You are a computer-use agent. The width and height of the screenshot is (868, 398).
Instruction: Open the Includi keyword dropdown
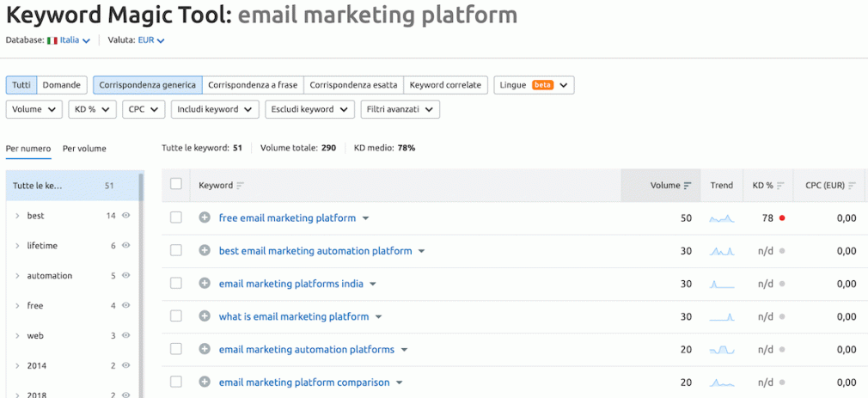[216, 109]
